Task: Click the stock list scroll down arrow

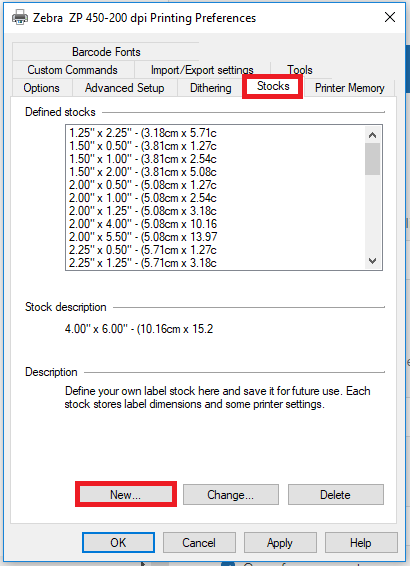Action: (x=372, y=261)
